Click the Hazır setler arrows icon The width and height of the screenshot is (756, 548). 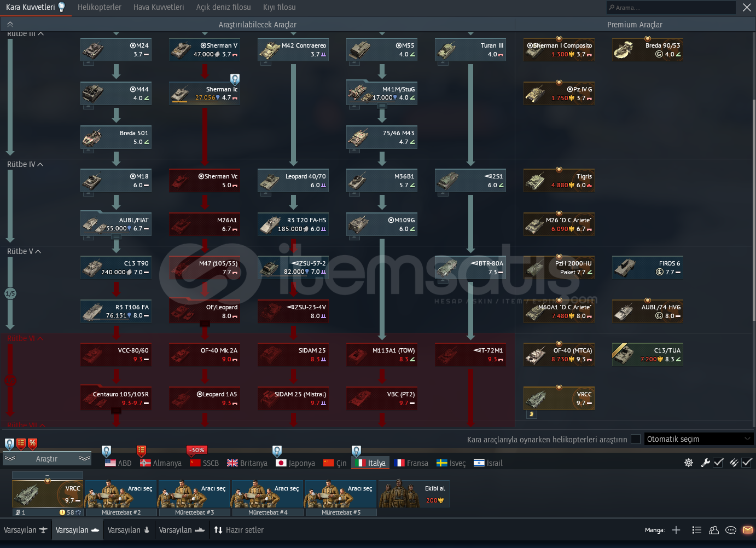click(x=218, y=530)
